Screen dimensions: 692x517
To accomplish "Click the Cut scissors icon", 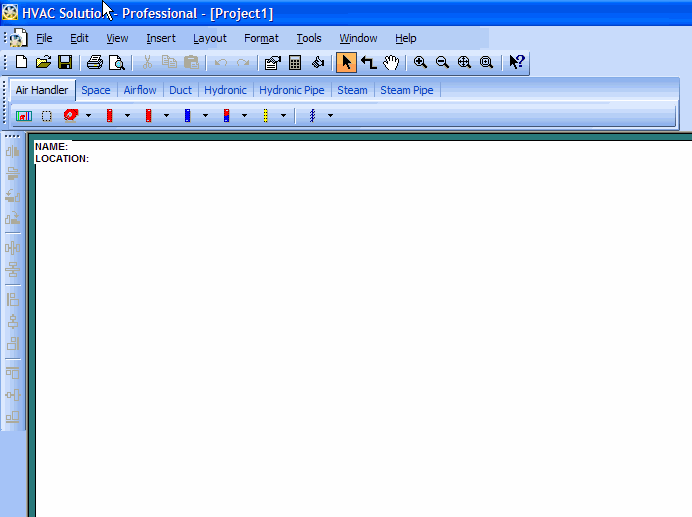I will 147,62.
